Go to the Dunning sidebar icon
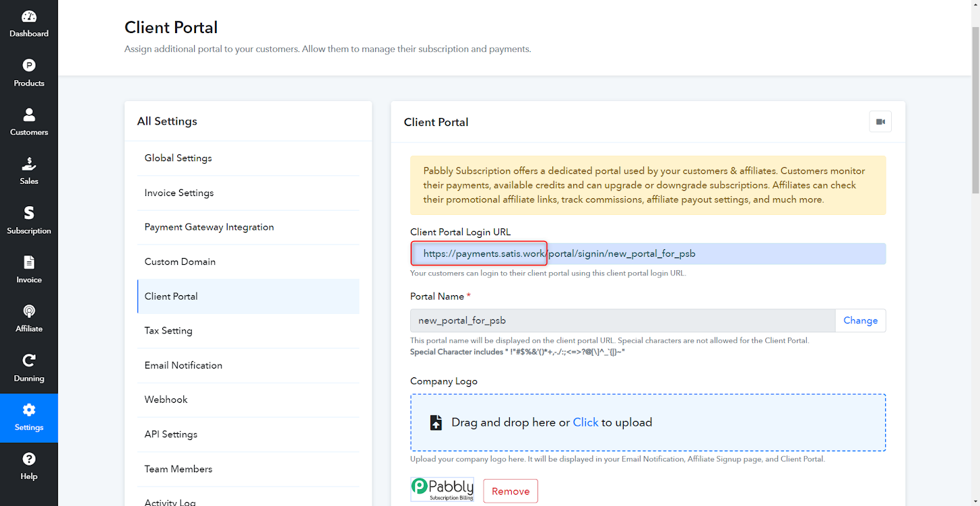The width and height of the screenshot is (980, 506). [29, 360]
